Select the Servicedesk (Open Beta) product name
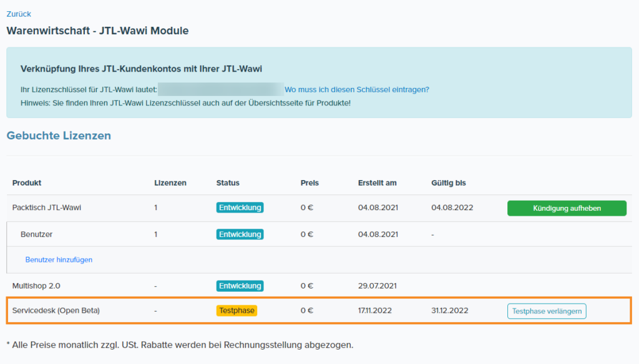The width and height of the screenshot is (639, 364). tap(56, 310)
